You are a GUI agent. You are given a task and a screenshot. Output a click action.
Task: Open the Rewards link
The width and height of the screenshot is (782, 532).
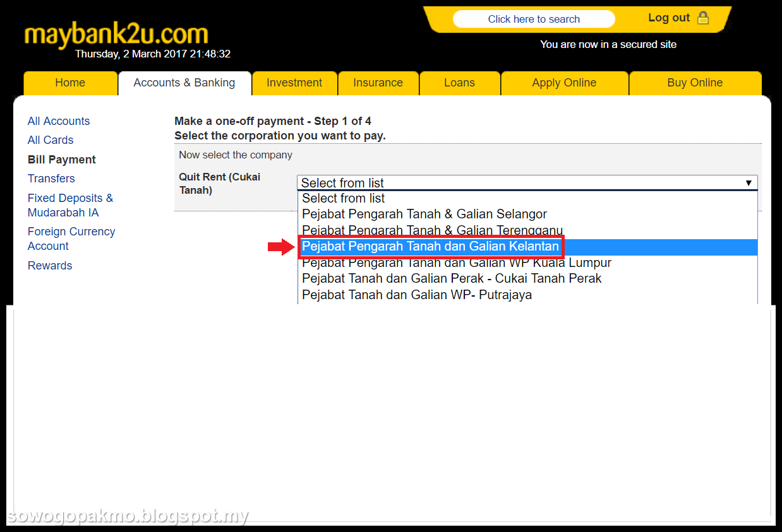(x=50, y=266)
